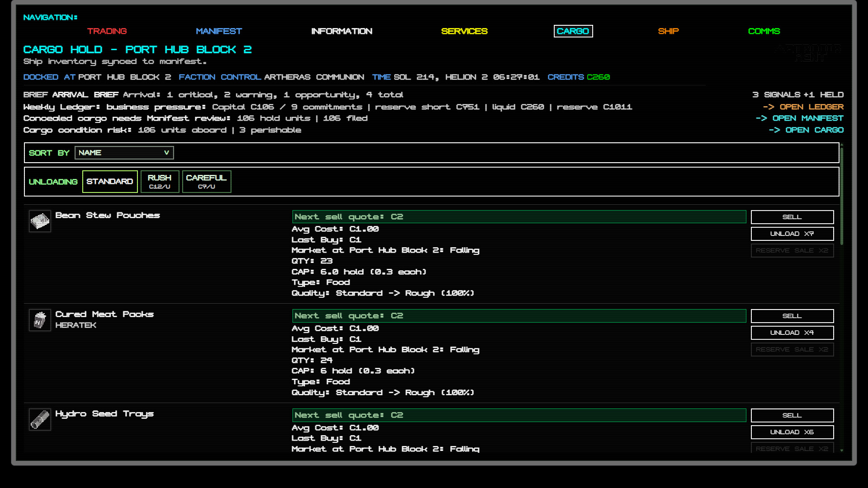
Task: Select CAREFUL unloading mode
Action: coord(207,182)
